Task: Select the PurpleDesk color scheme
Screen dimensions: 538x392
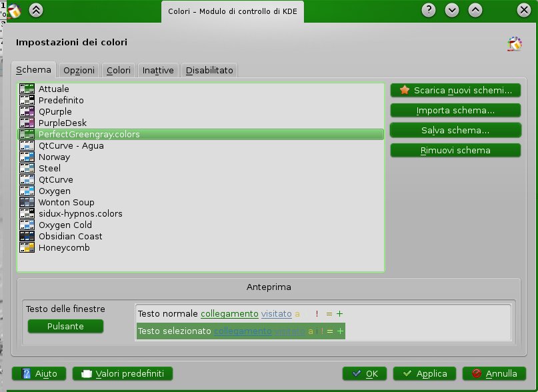Action: point(201,123)
